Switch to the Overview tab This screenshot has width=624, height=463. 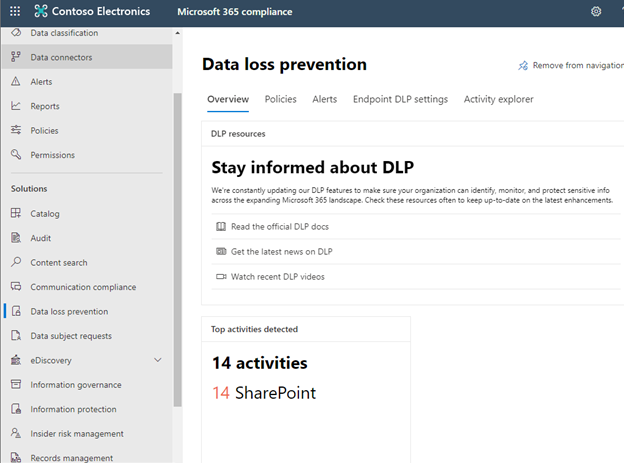click(x=228, y=99)
